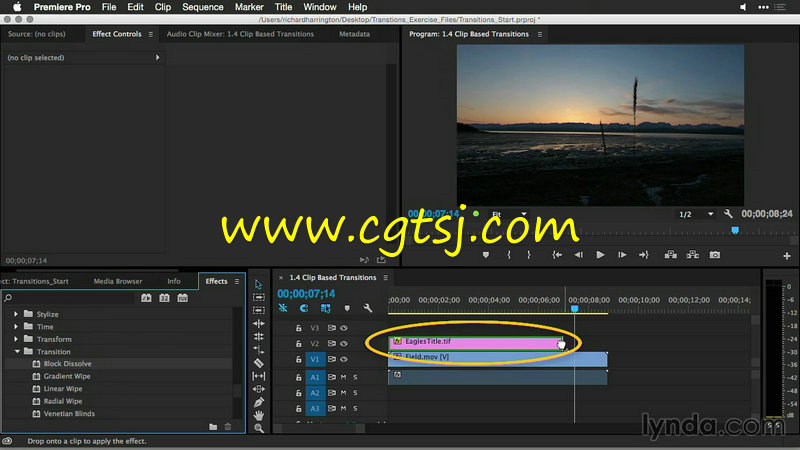
Task: Open the Window menu
Action: tap(319, 7)
